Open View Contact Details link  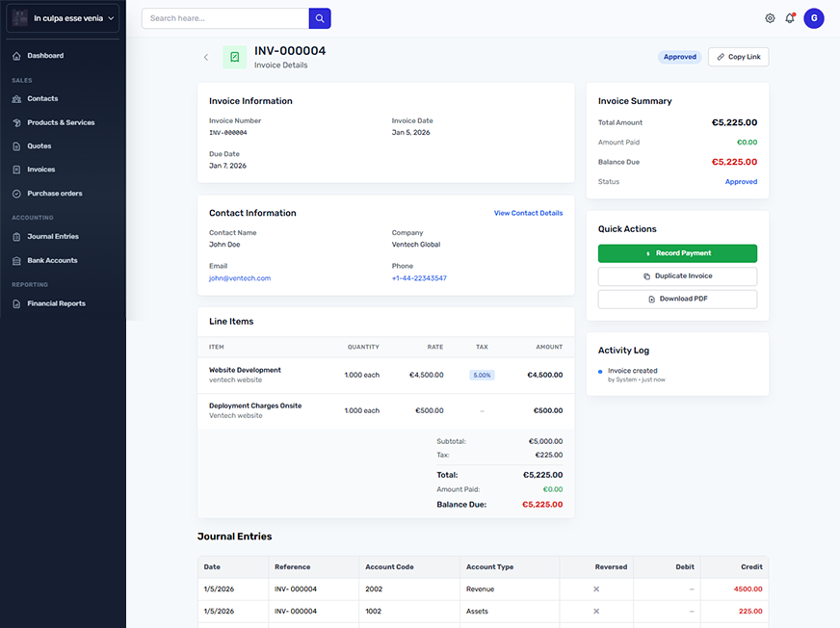point(528,213)
